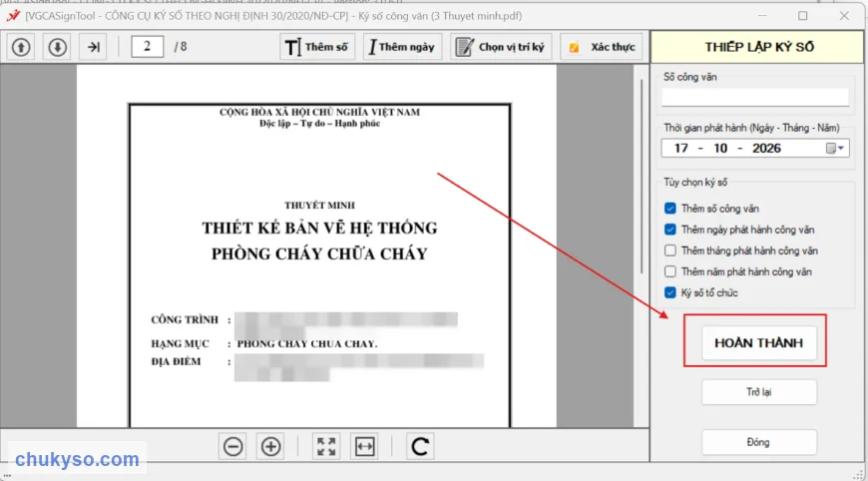Fit page to window expand icon
868x481 pixels.
click(326, 446)
